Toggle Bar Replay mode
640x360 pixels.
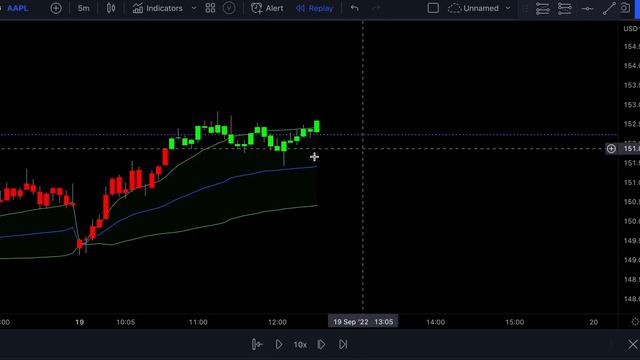click(x=314, y=8)
